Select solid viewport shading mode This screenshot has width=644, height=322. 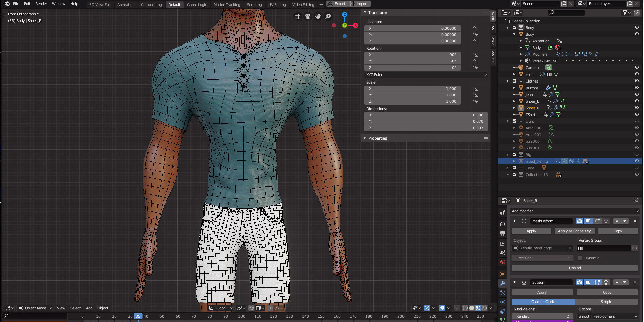coord(472,308)
